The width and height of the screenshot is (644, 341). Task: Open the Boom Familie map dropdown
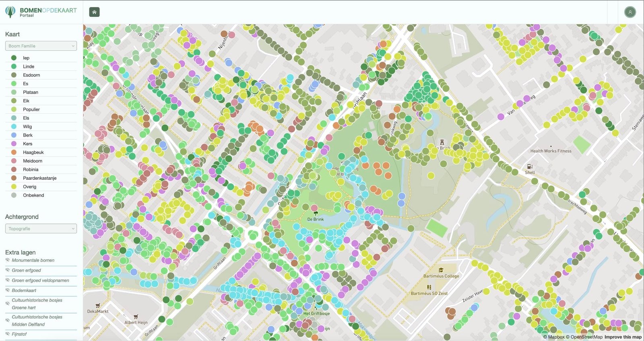tap(41, 46)
